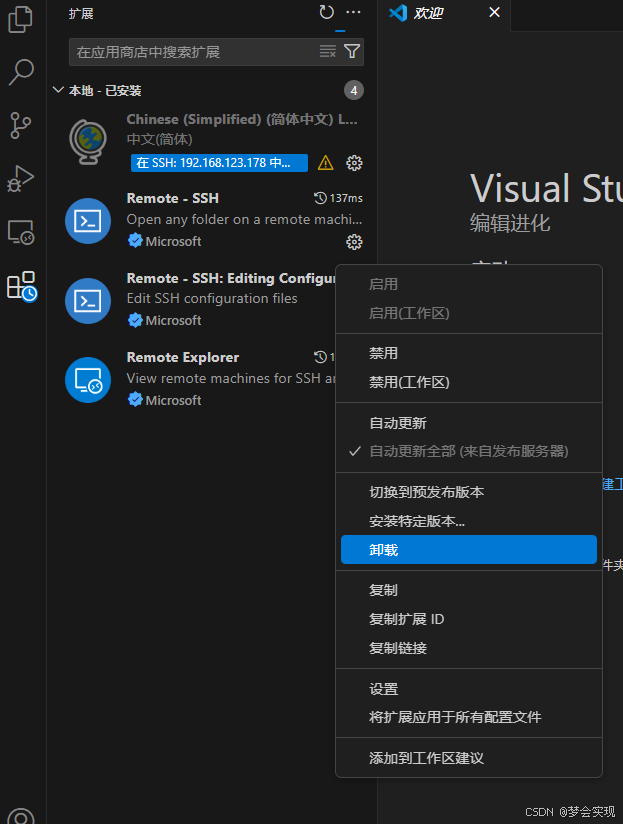Image resolution: width=623 pixels, height=824 pixels.
Task: Toggle 自动更新全部 (来自发布服务器) checked item
Action: tap(469, 451)
